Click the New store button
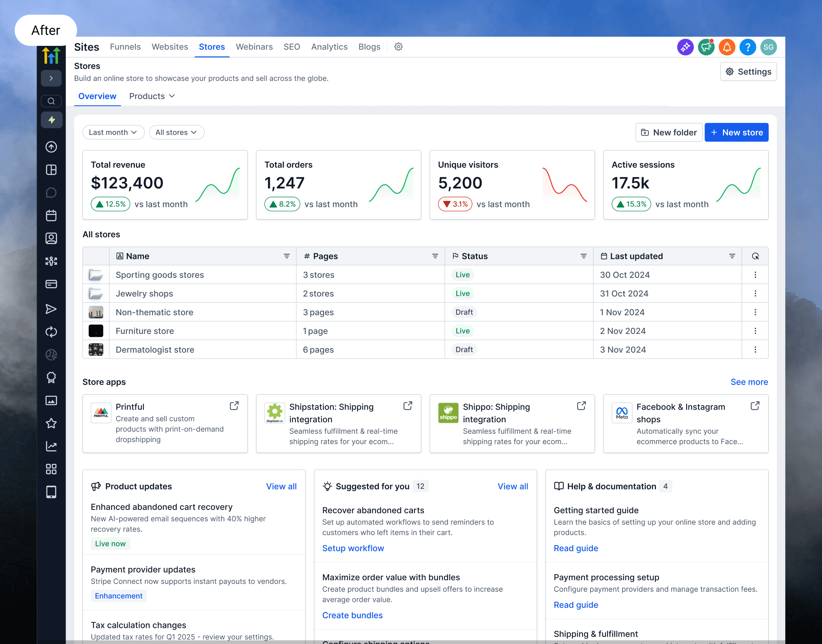The image size is (822, 644). [x=736, y=132]
